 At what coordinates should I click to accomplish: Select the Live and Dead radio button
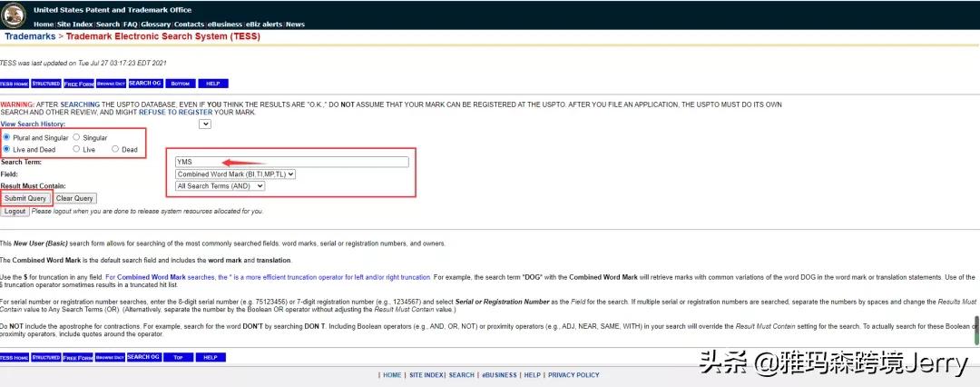coord(7,149)
